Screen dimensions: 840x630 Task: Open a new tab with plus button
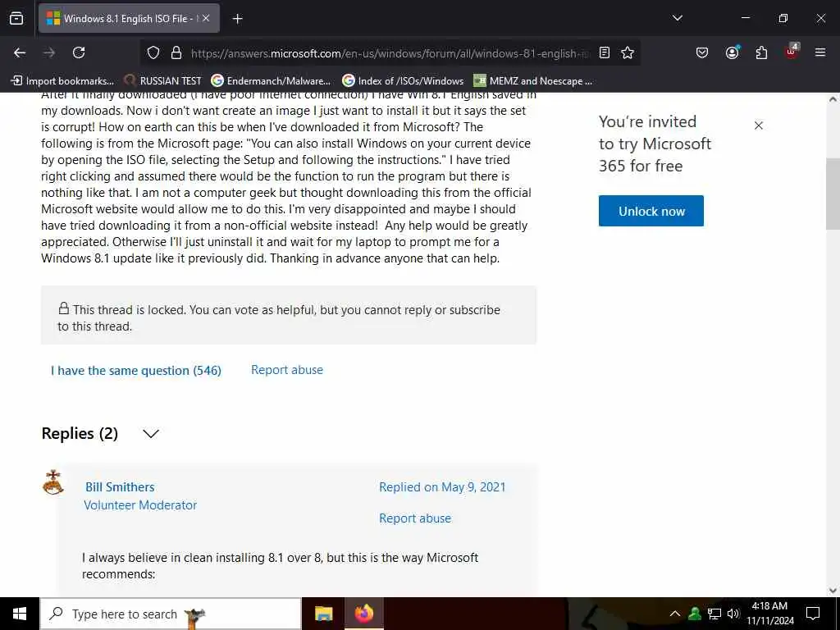[237, 19]
